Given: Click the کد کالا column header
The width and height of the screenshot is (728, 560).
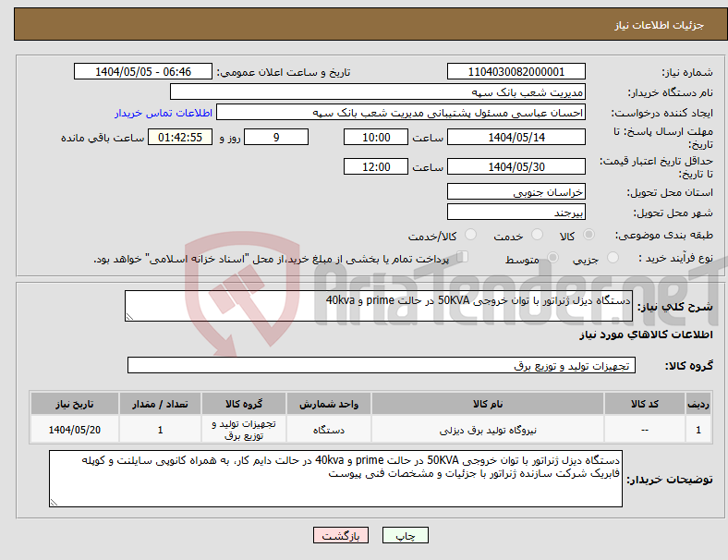Looking at the screenshot, I should (645, 404).
